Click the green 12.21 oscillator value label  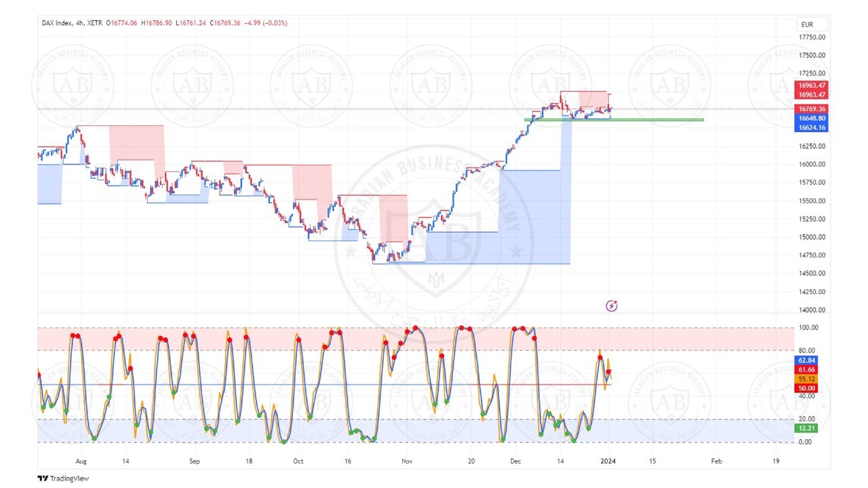coord(806,428)
